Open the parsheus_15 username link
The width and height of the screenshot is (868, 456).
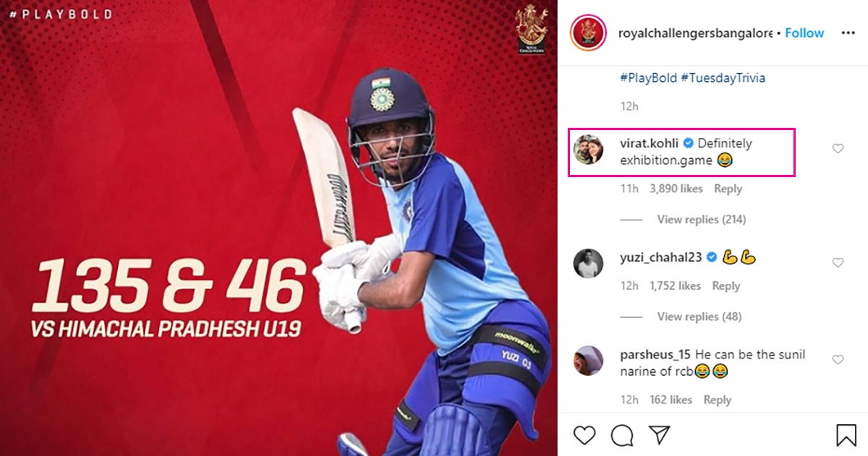[656, 355]
